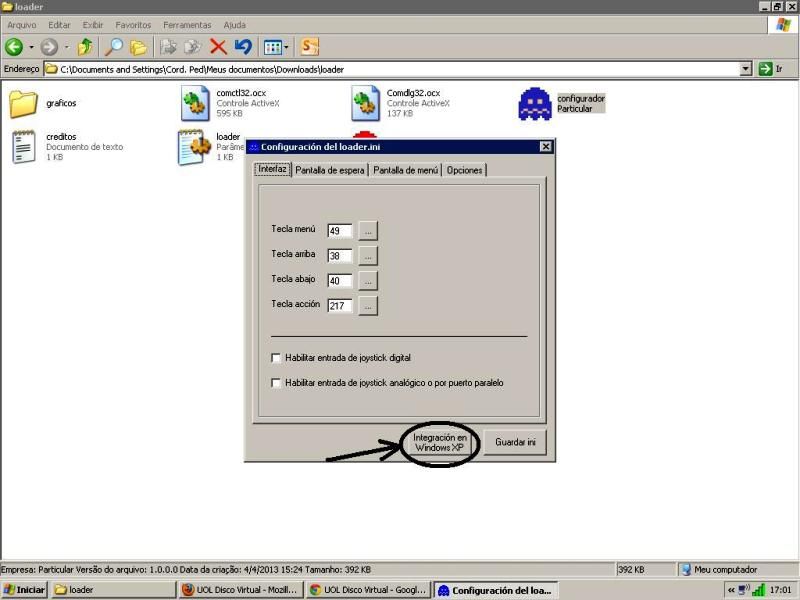800x600 pixels.
Task: Click the Guardar ini button
Action: tap(515, 442)
